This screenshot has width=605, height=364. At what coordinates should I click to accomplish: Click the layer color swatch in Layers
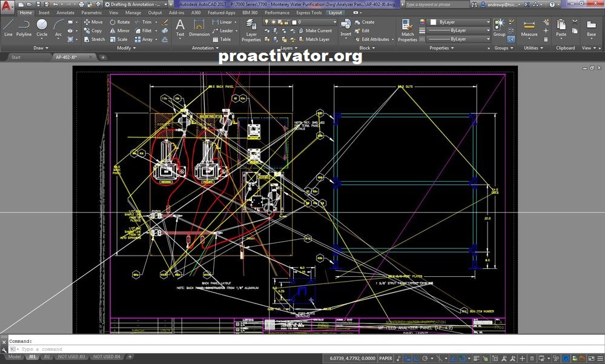pos(294,22)
